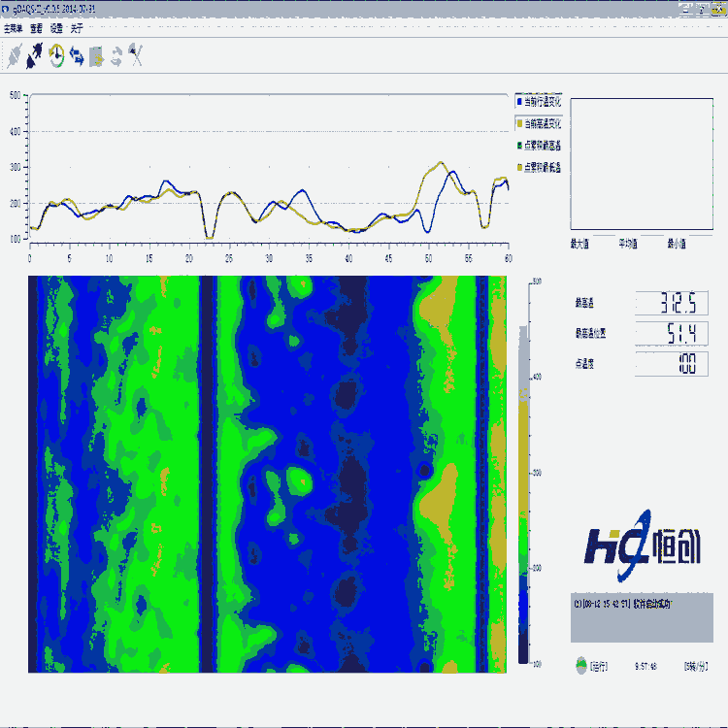Click the round run status indicator icon
Viewport: 728px width, 728px height.
click(x=581, y=666)
